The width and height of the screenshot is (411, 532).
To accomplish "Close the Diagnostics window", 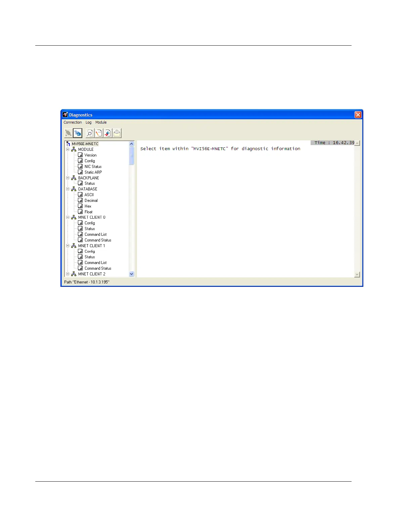I will coord(358,115).
